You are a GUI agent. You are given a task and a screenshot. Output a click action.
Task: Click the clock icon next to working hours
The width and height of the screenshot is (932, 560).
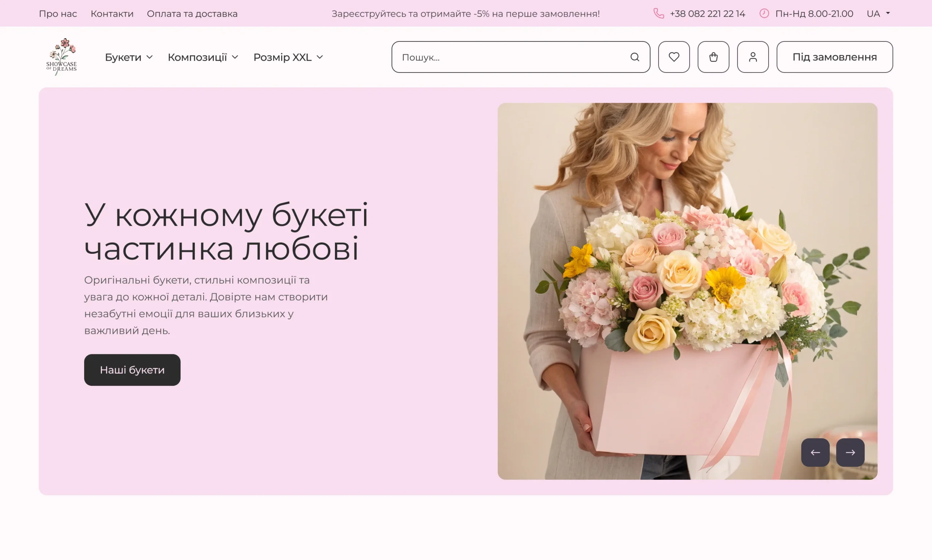click(765, 13)
